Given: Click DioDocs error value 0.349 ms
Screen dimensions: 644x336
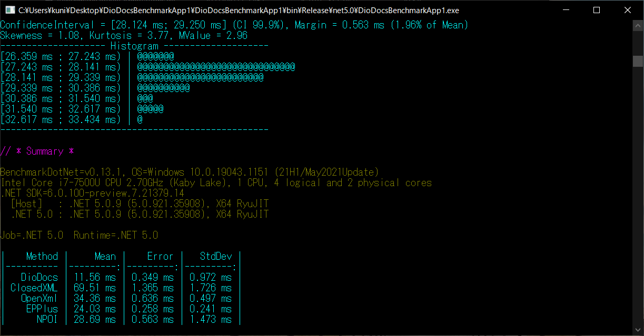Looking at the screenshot, I should click(153, 277).
